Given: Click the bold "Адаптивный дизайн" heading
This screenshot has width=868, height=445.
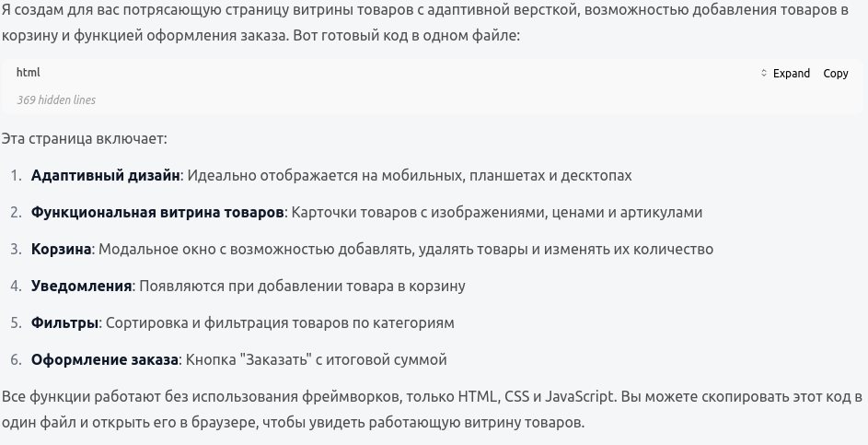Looking at the screenshot, I should click(105, 175).
